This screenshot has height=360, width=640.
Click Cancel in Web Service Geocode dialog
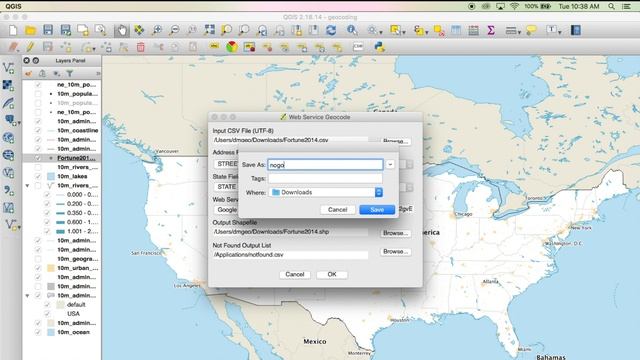pyautogui.click(x=295, y=275)
